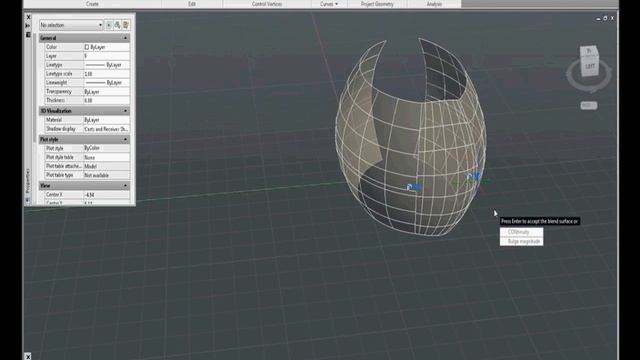This screenshot has height=360, width=640.
Task: Open the Properties palette options icon
Action: pyautogui.click(x=28, y=35)
